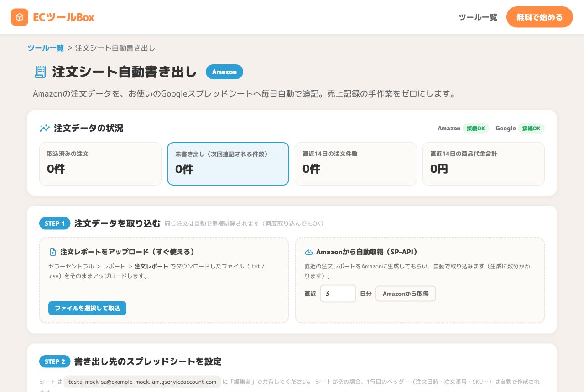
Task: Click the receipt icon beside 注文シート自動書き出し title
Action: (x=40, y=72)
